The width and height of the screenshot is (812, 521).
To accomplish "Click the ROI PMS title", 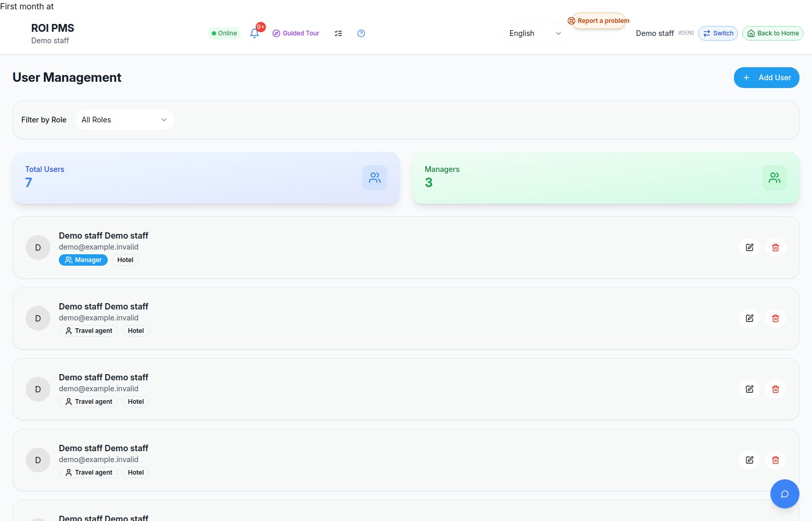I will (x=53, y=28).
